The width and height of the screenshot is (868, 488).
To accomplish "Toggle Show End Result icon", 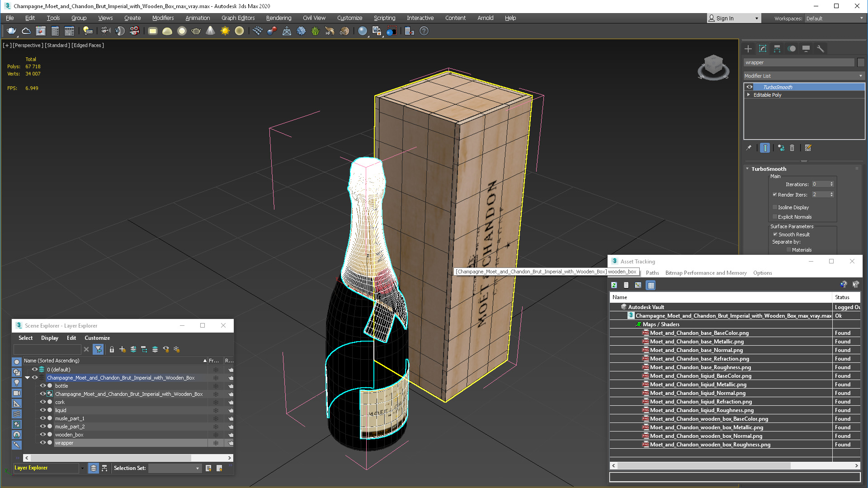I will click(x=765, y=148).
